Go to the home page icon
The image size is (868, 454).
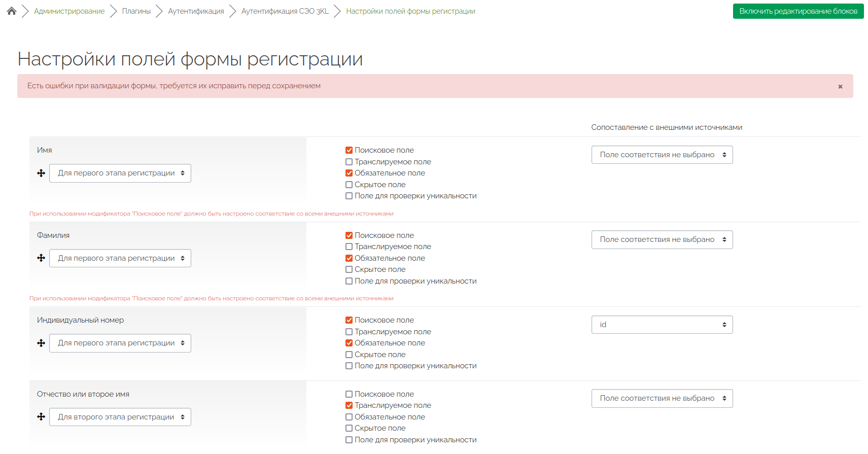pyautogui.click(x=11, y=11)
